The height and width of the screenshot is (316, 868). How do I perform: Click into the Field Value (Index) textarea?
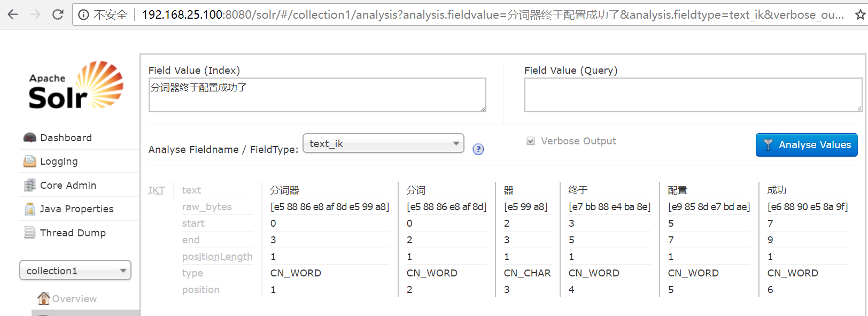tap(317, 95)
